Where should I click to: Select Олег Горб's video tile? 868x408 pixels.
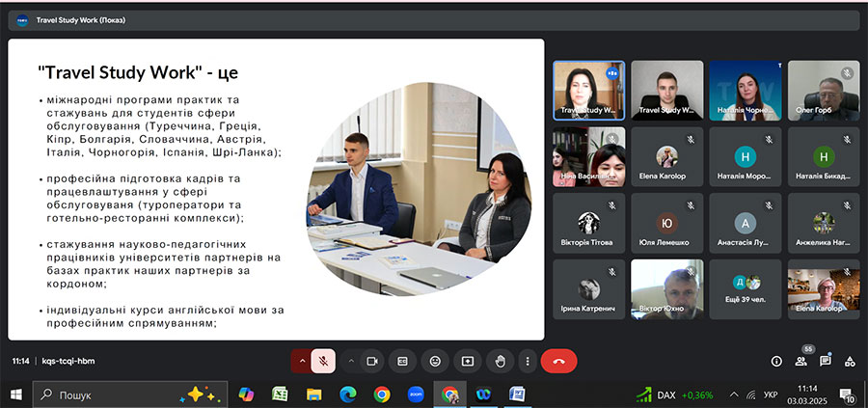[x=824, y=91]
